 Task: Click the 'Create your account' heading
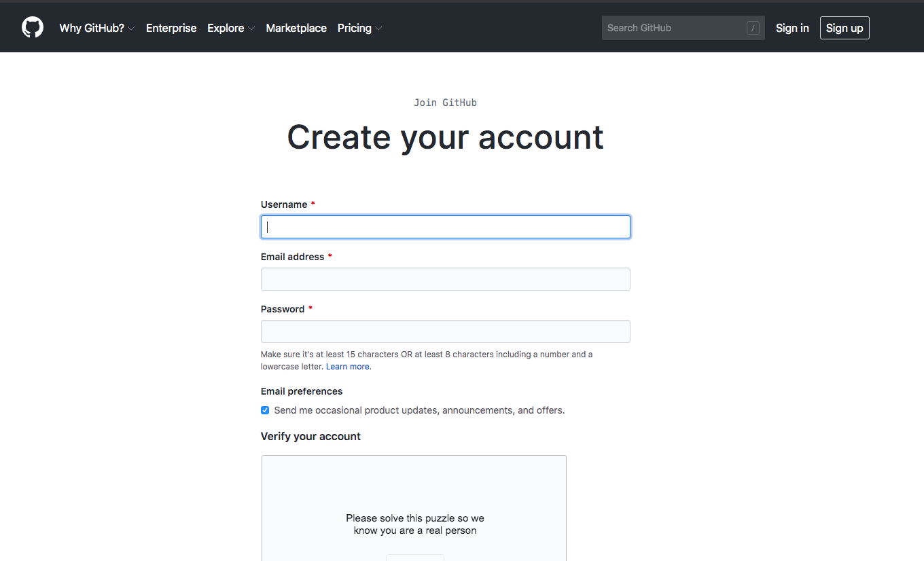pyautogui.click(x=445, y=137)
